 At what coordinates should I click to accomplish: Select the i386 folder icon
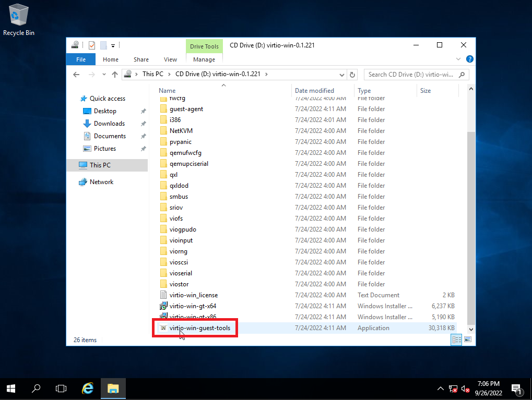coord(163,119)
